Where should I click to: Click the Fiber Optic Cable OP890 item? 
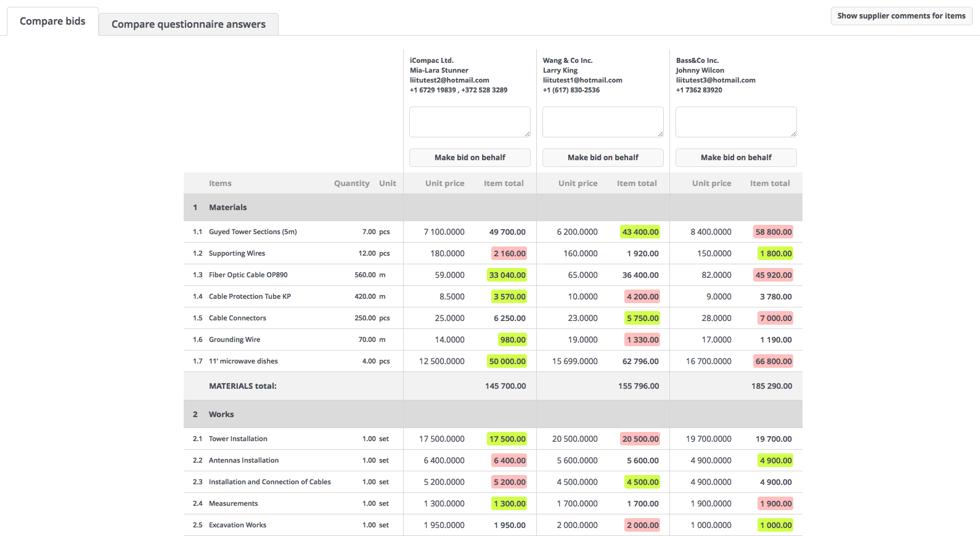click(x=248, y=275)
